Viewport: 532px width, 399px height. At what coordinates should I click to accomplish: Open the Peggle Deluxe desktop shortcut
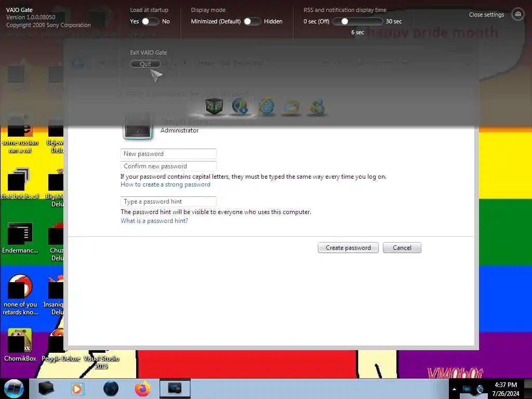click(61, 345)
